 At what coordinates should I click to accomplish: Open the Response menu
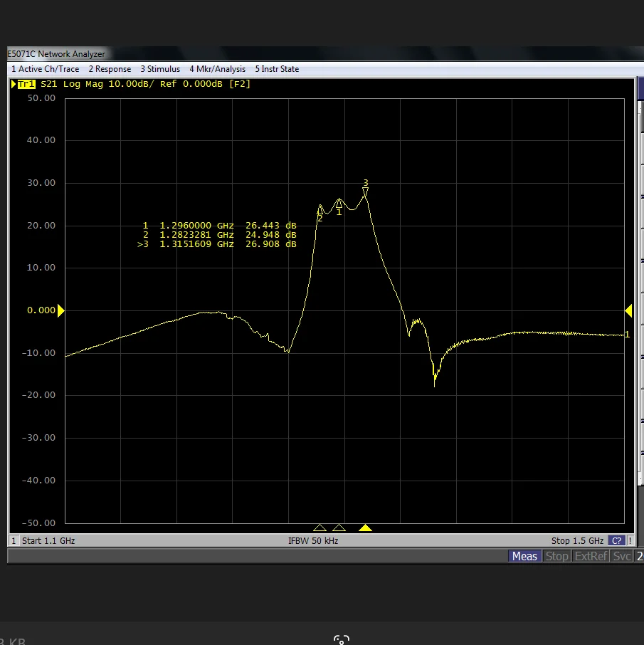tap(110, 69)
